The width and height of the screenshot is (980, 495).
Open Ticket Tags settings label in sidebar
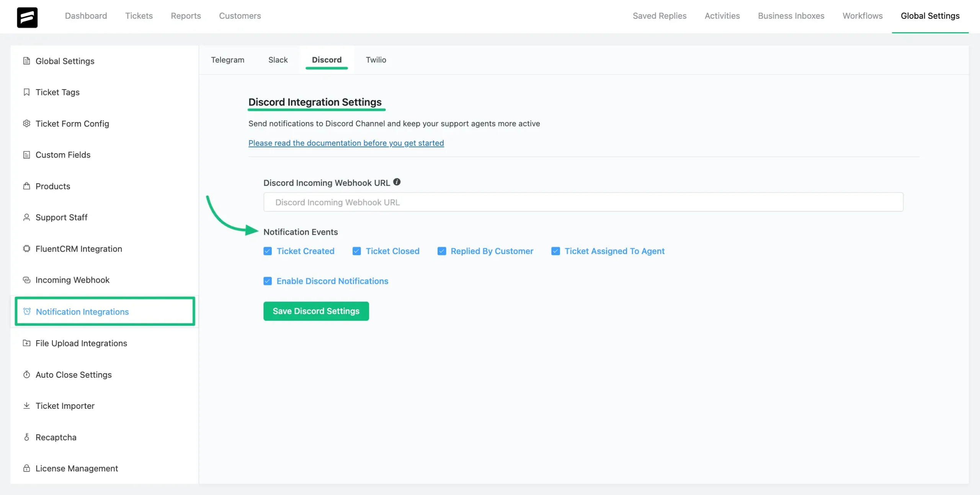pos(57,92)
